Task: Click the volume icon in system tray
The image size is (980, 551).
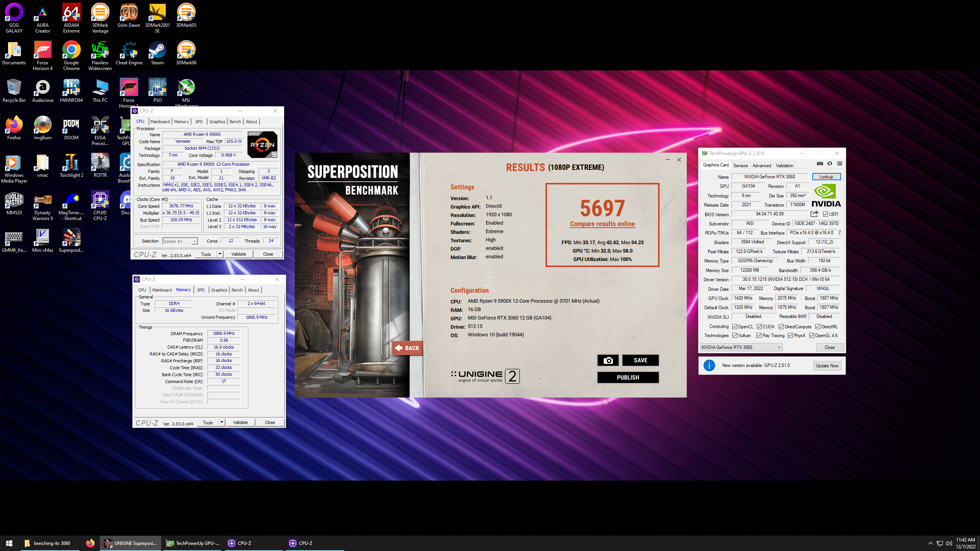Action: (949, 543)
